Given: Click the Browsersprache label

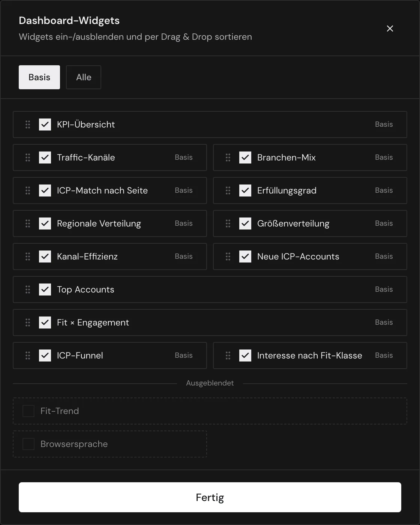Looking at the screenshot, I should coord(74,444).
